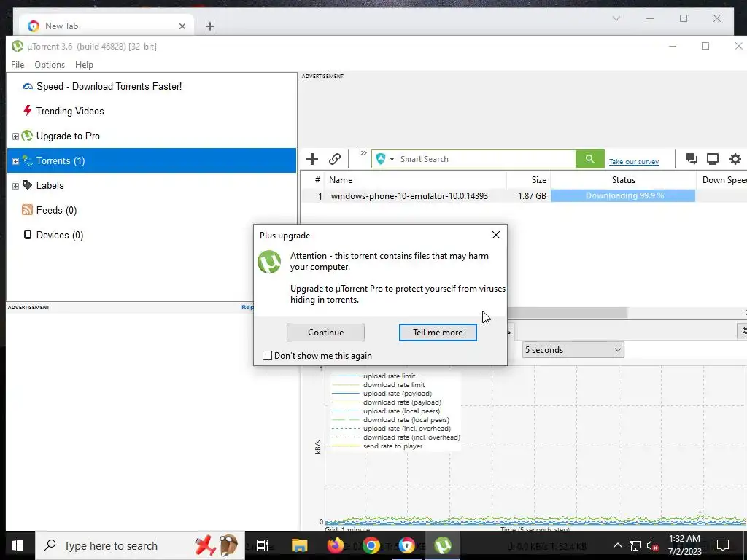Click the Add Torrent from URL link icon
This screenshot has width=747, height=560.
click(335, 159)
